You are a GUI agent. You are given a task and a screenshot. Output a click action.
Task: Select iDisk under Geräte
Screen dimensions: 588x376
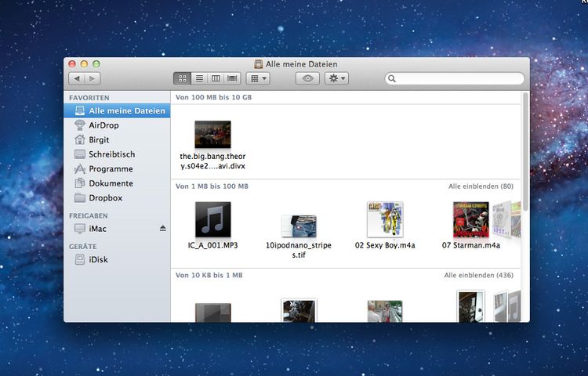click(x=99, y=259)
